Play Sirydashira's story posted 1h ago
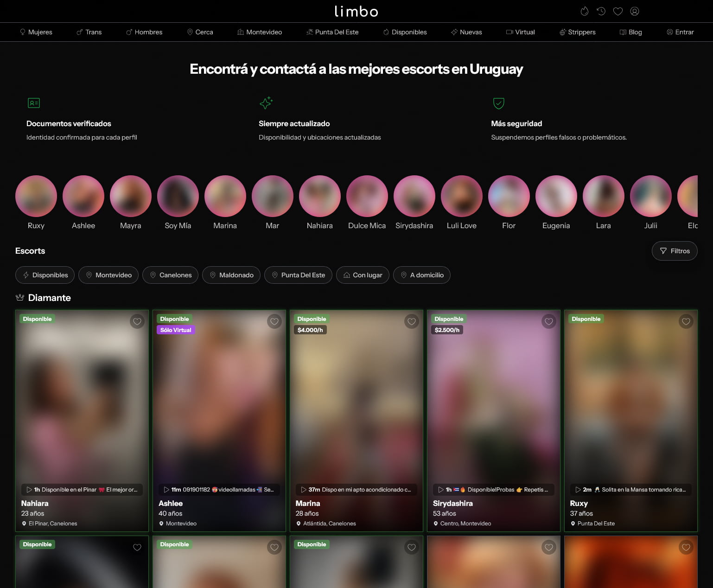Viewport: 713px width, 588px height. click(x=494, y=490)
